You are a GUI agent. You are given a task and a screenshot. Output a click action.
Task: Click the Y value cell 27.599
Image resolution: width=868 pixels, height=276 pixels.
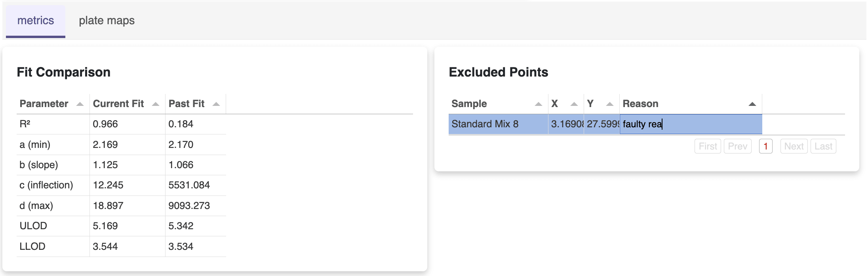(x=602, y=124)
